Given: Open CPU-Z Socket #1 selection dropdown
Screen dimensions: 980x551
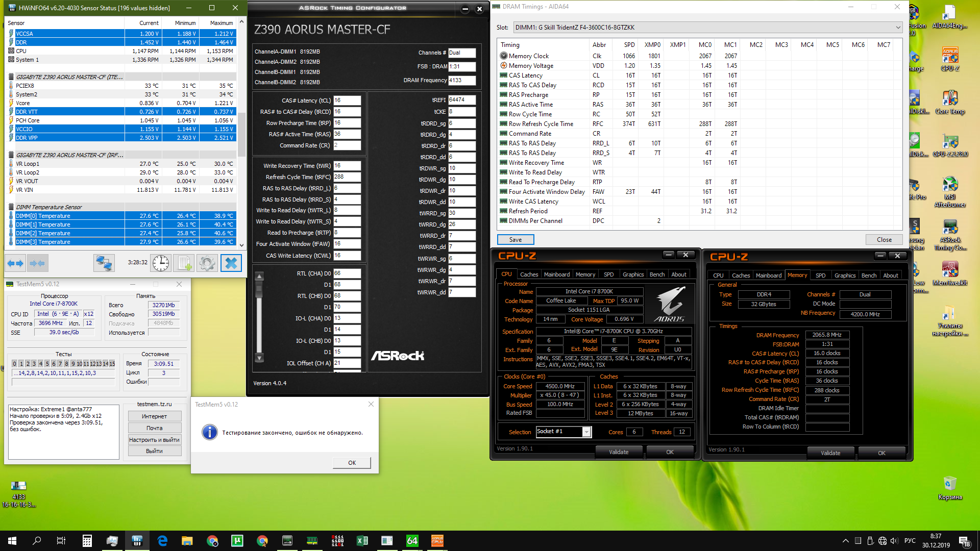Looking at the screenshot, I should click(586, 432).
